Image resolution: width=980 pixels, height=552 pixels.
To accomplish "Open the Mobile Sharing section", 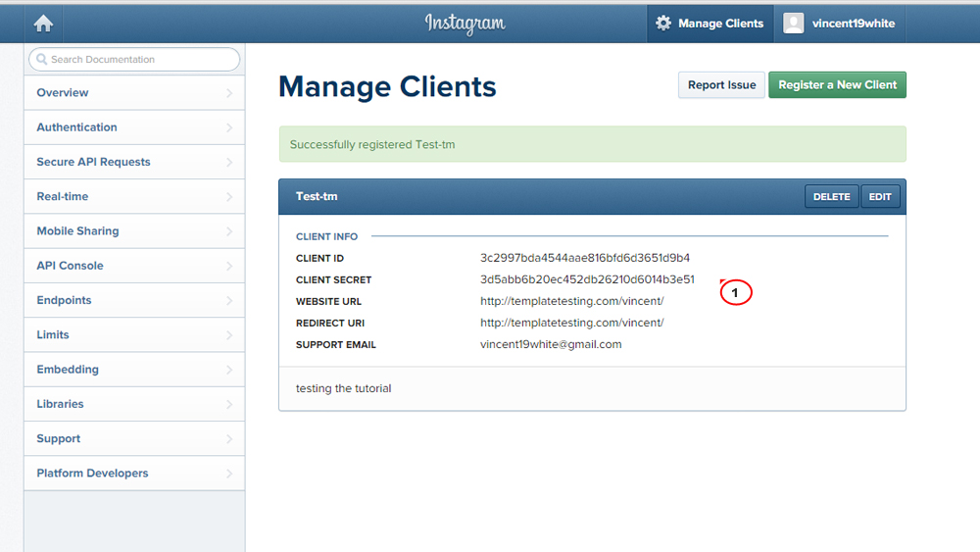I will [x=134, y=231].
